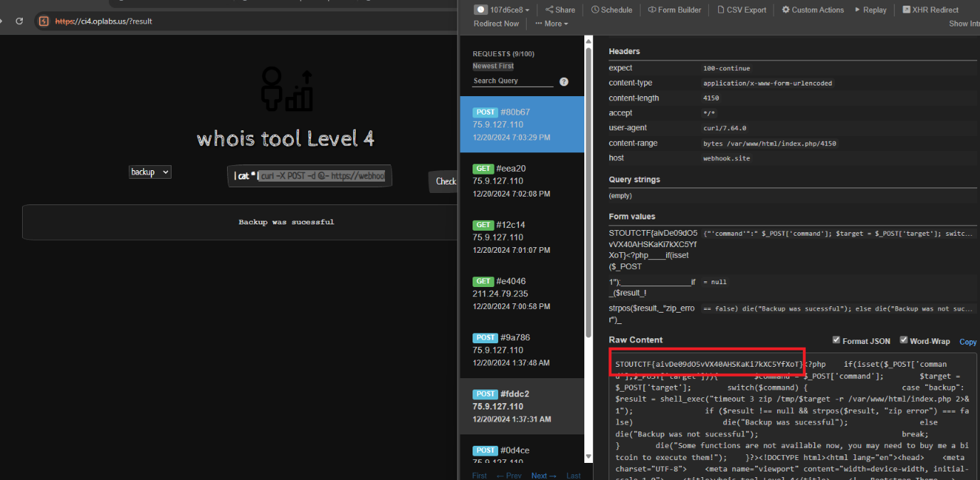Image resolution: width=980 pixels, height=480 pixels.
Task: Click the insecure site warning icon
Action: (x=44, y=21)
